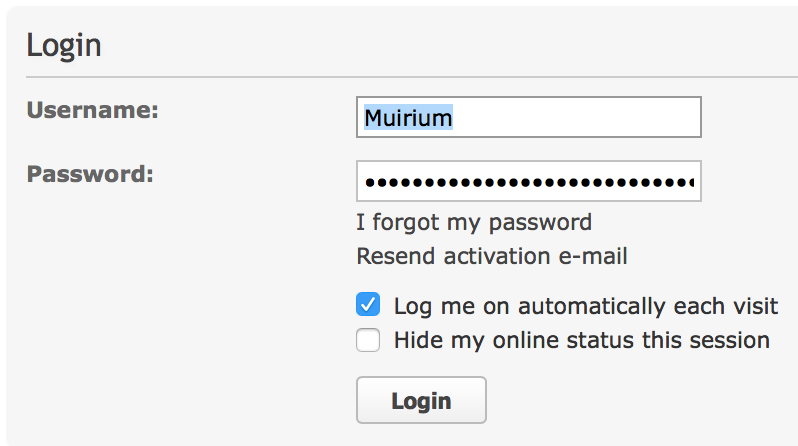Viewport: 798px width, 446px height.
Task: Click the horizontal divider under Login heading
Action: coord(400,77)
